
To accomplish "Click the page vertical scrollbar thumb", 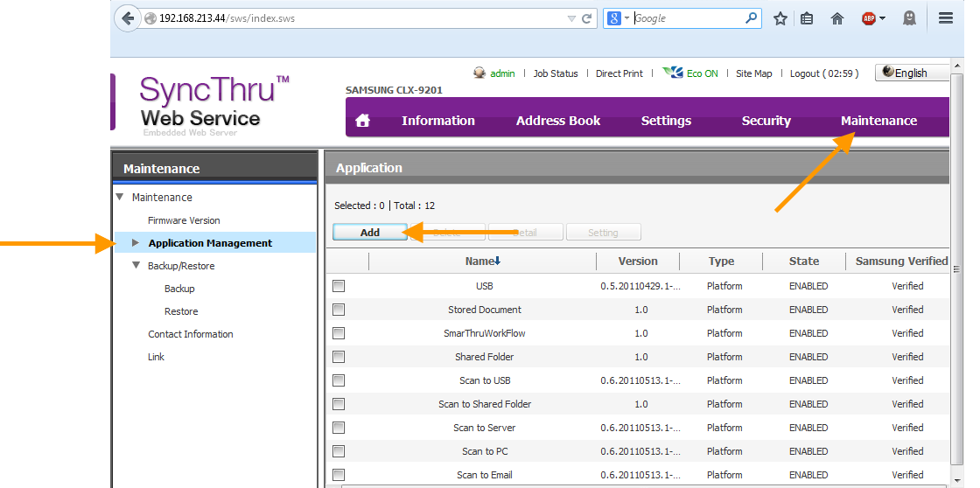I will 956,268.
